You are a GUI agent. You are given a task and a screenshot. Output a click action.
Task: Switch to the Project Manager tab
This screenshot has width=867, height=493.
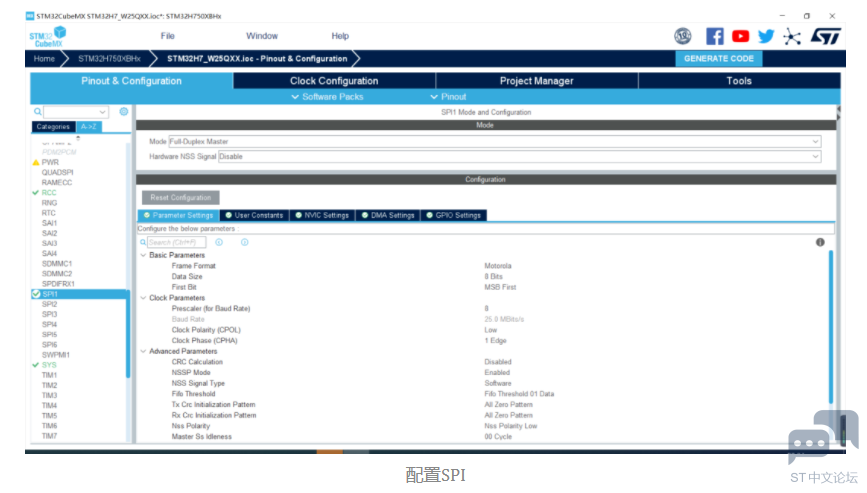tap(536, 81)
